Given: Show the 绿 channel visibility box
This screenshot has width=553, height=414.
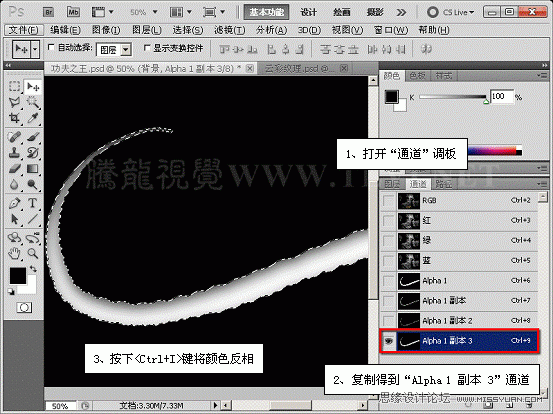Looking at the screenshot, I should pyautogui.click(x=388, y=241).
